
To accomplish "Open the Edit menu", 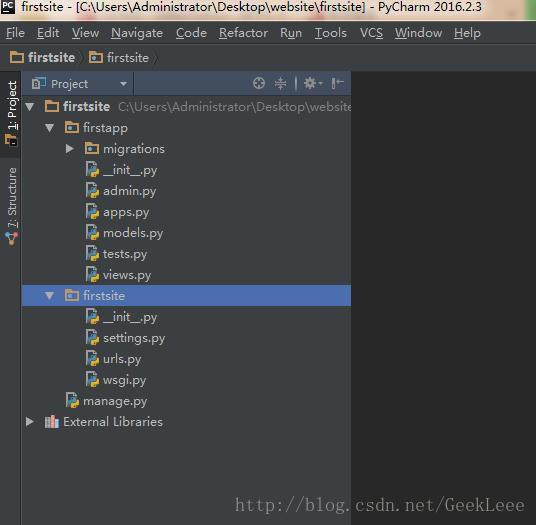I will tap(48, 33).
